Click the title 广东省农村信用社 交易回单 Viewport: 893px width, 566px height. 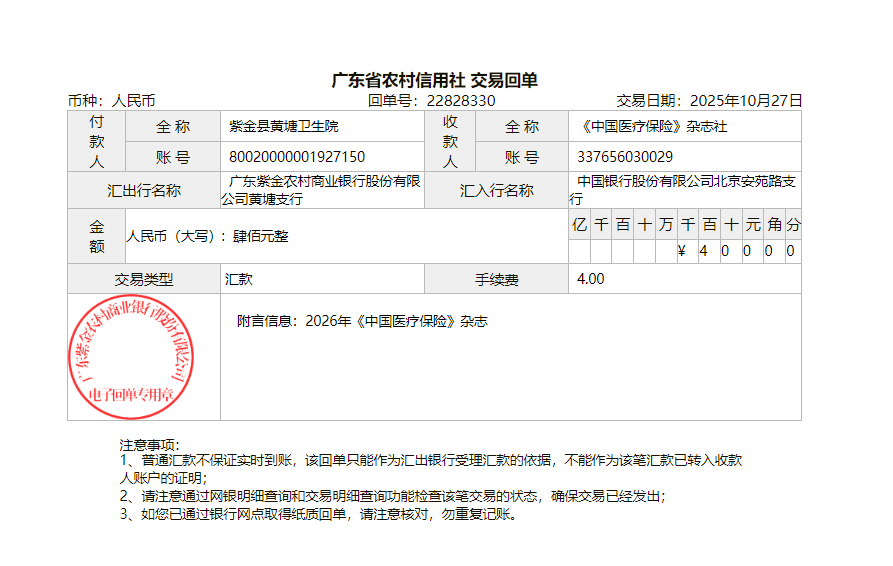click(434, 80)
